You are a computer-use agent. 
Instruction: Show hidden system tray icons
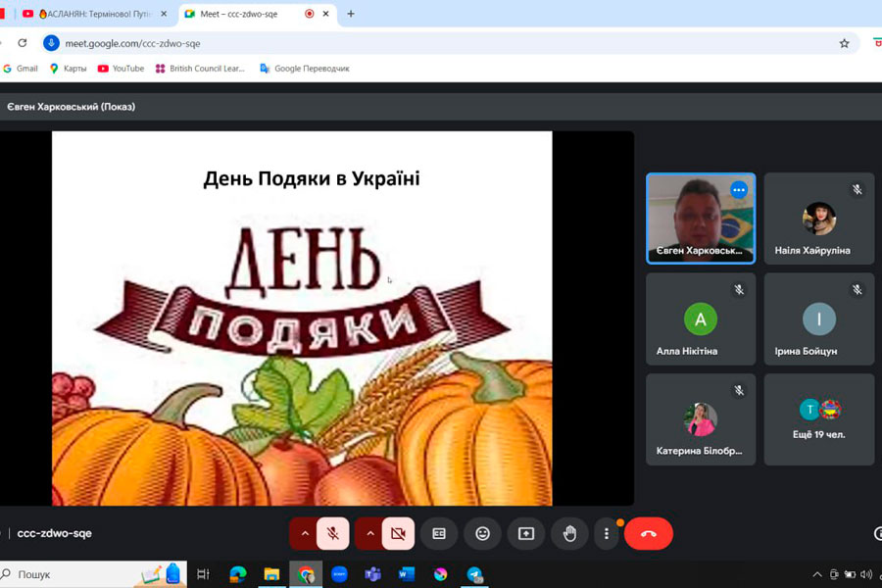[816, 574]
